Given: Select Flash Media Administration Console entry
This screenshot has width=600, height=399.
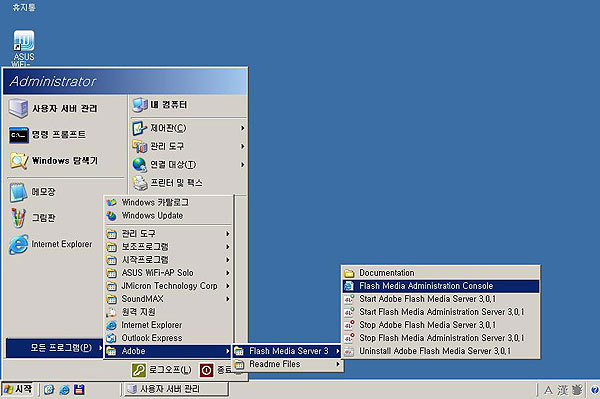Looking at the screenshot, I should 441,286.
